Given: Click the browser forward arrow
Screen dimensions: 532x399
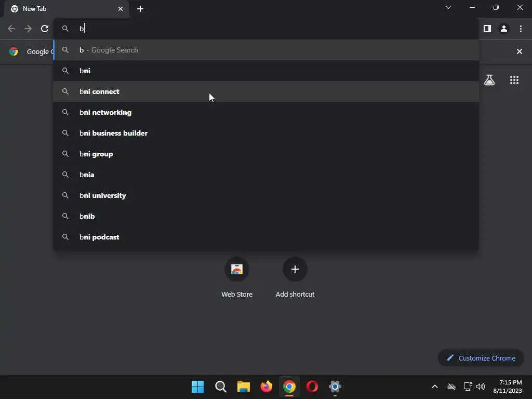Looking at the screenshot, I should pyautogui.click(x=28, y=29).
